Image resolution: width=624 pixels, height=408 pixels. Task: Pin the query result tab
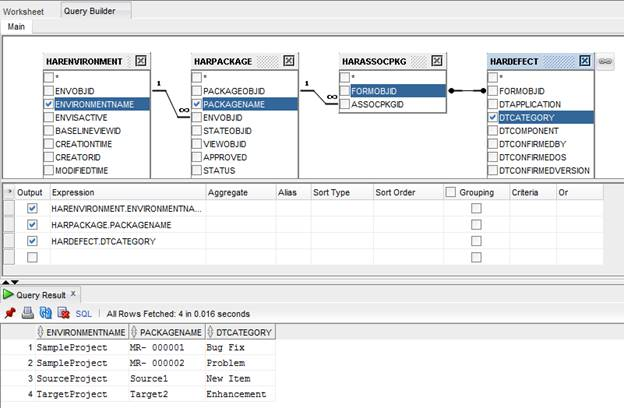(x=10, y=313)
